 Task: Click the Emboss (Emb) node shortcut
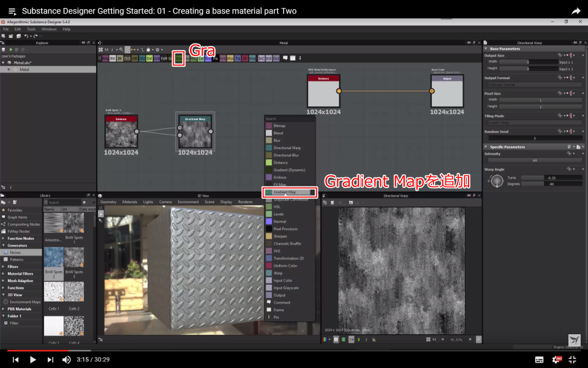pos(157,58)
